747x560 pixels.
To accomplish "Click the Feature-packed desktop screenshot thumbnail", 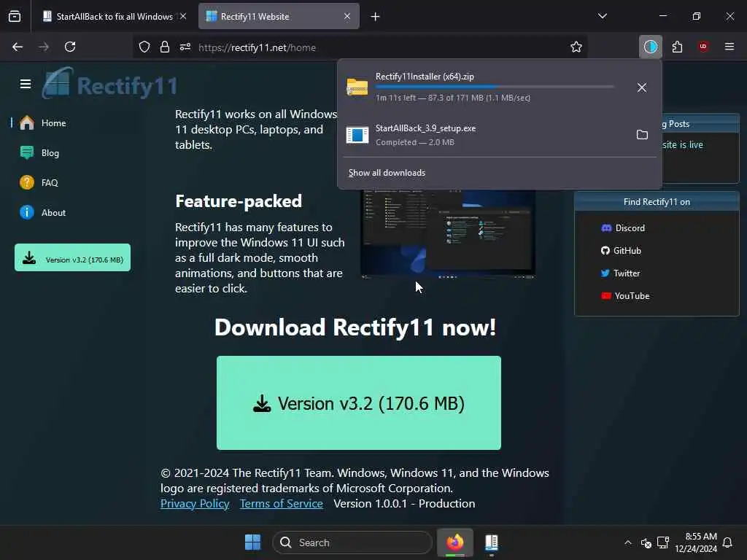I will click(x=448, y=234).
